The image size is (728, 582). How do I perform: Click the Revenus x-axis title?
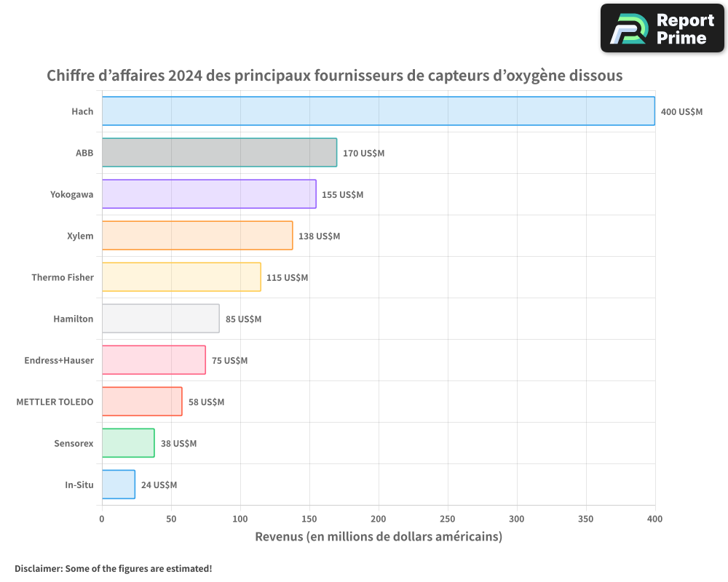[379, 537]
